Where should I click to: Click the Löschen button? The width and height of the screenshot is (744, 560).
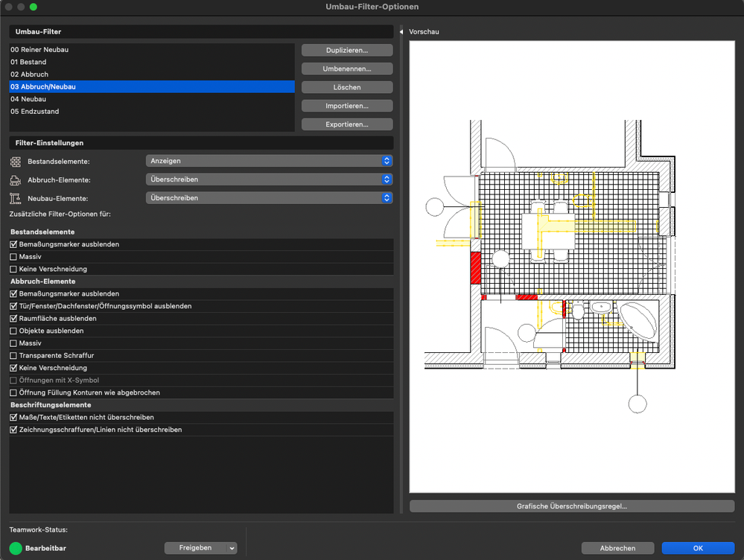point(347,87)
